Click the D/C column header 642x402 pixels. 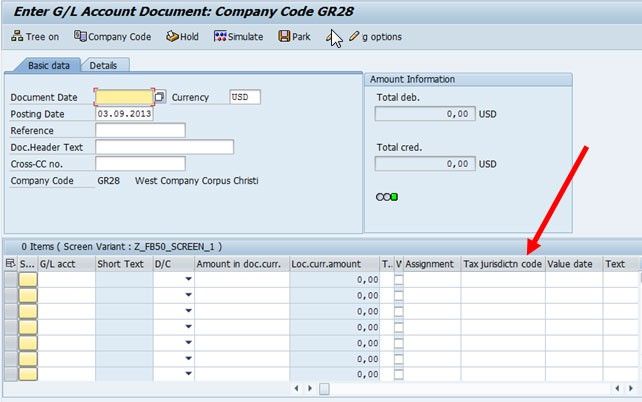174,264
